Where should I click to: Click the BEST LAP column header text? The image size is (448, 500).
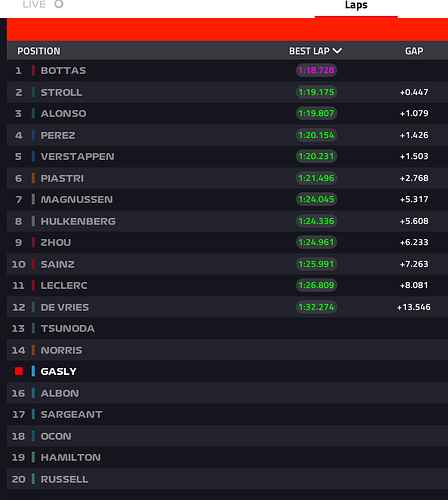coord(309,51)
